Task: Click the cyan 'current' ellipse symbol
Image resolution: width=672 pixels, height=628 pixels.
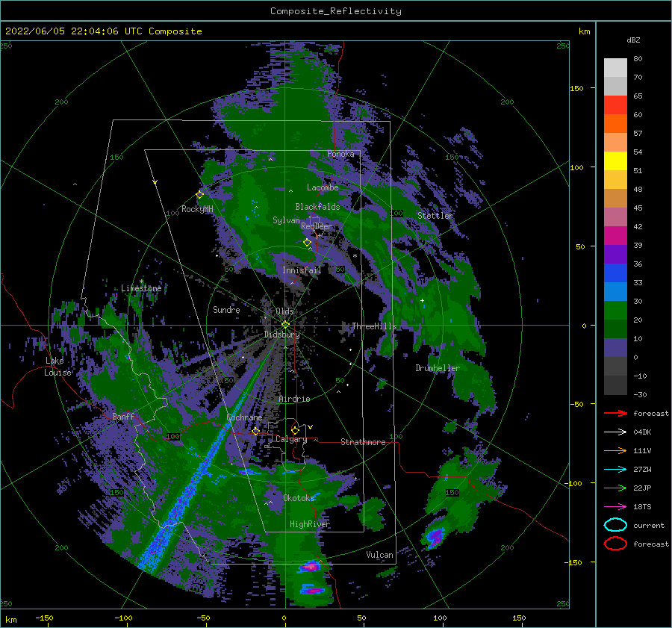Action: (x=615, y=525)
